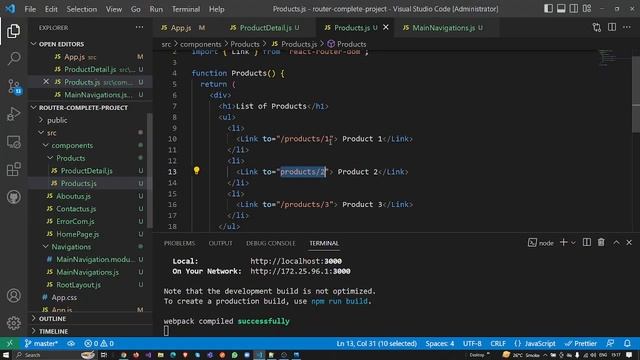Click the Windows Start button
The height and width of the screenshot is (360, 640).
(6, 355)
